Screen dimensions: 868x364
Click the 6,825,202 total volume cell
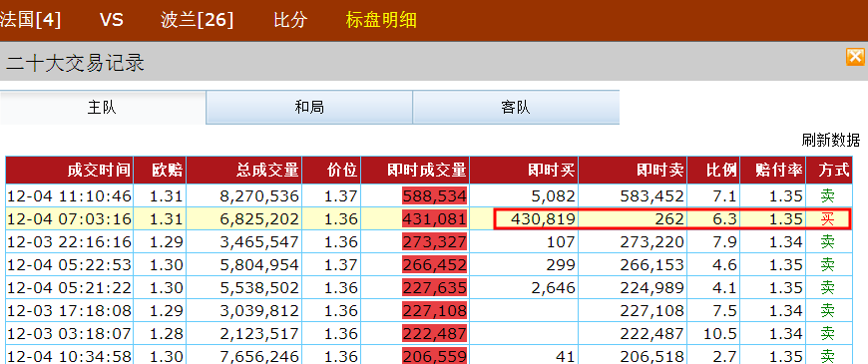244,219
